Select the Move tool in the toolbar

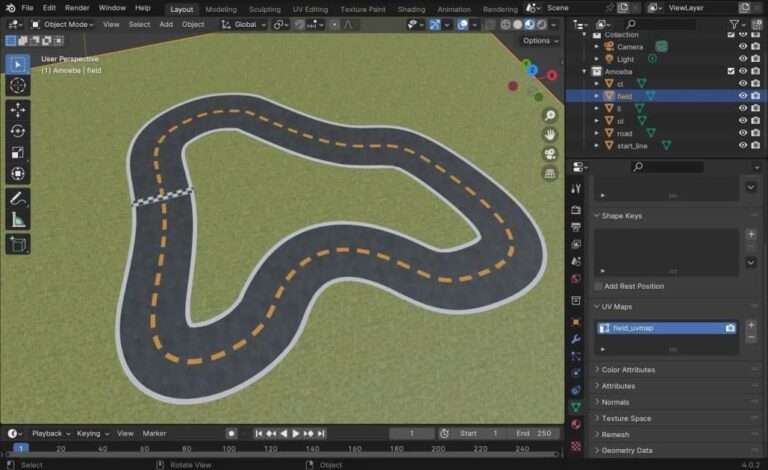pyautogui.click(x=18, y=109)
